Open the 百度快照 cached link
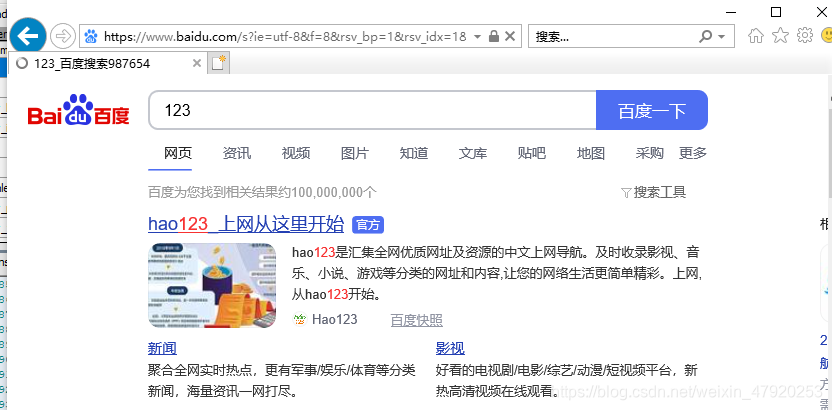This screenshot has width=832, height=410. click(x=417, y=320)
